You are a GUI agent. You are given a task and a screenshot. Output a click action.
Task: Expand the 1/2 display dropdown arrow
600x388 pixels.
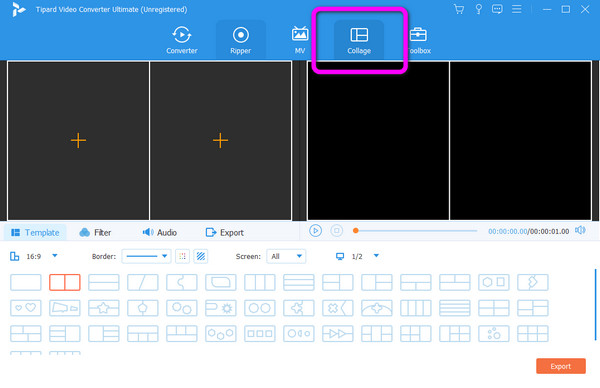(376, 256)
